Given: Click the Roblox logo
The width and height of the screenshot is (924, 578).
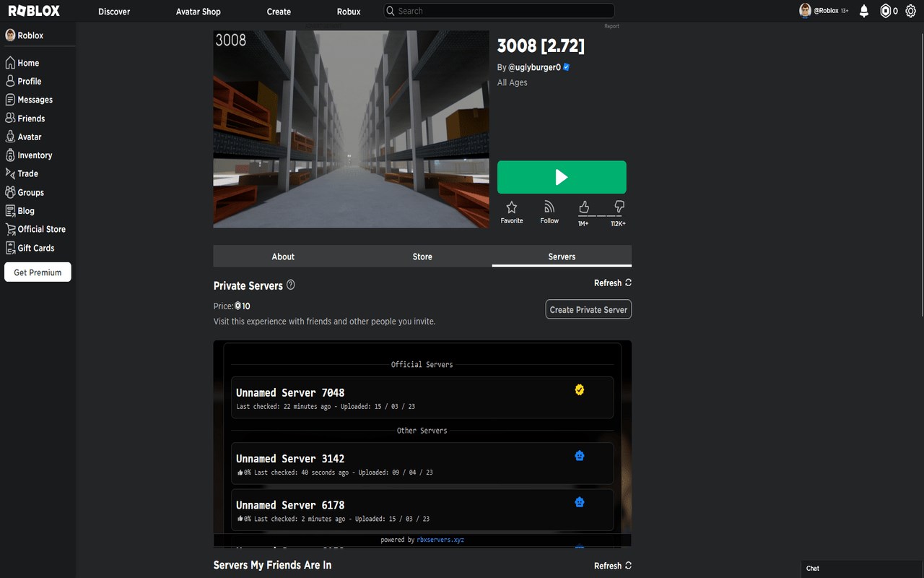Looking at the screenshot, I should 34,11.
